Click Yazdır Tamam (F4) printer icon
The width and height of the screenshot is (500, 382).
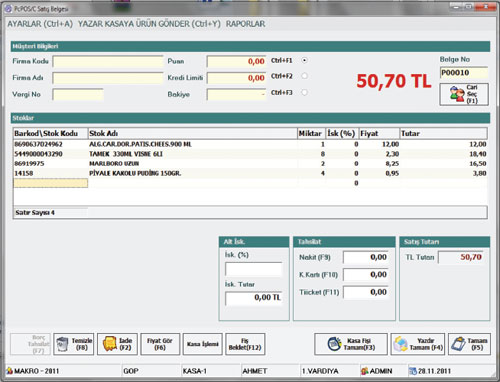click(x=401, y=344)
